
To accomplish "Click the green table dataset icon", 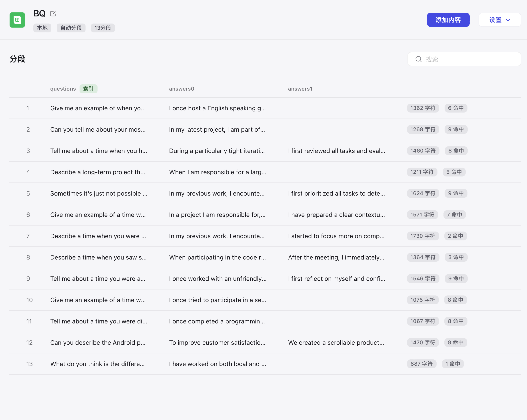I will pos(17,20).
